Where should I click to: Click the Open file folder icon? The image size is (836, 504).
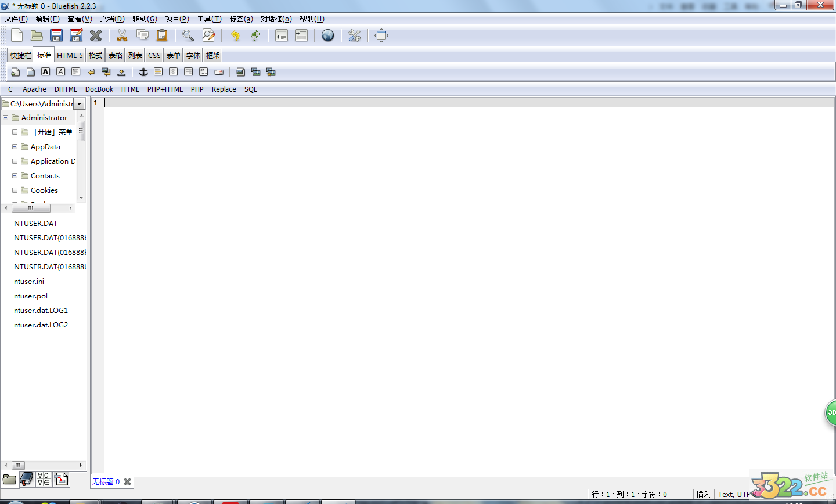coord(37,35)
